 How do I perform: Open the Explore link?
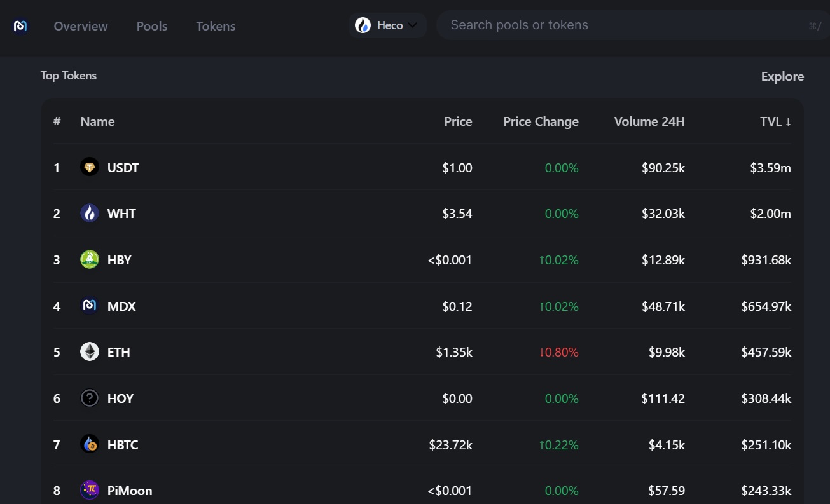coord(782,76)
